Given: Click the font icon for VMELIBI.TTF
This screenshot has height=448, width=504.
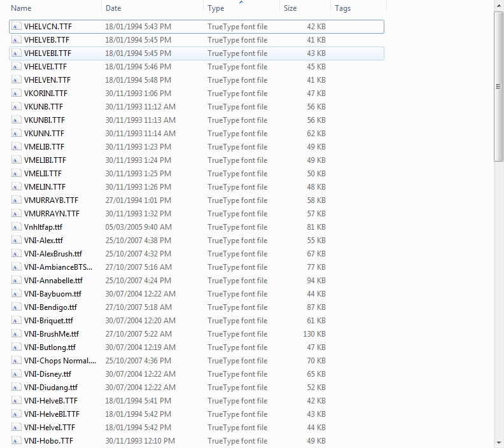Looking at the screenshot, I should 15,160.
